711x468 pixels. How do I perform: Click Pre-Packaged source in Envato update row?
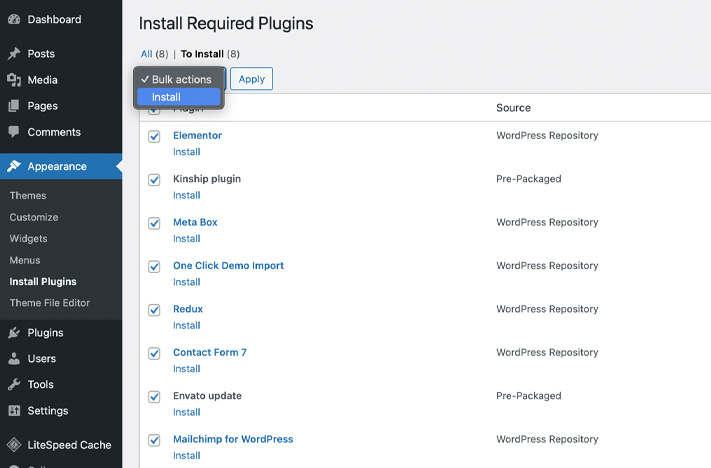pos(528,396)
